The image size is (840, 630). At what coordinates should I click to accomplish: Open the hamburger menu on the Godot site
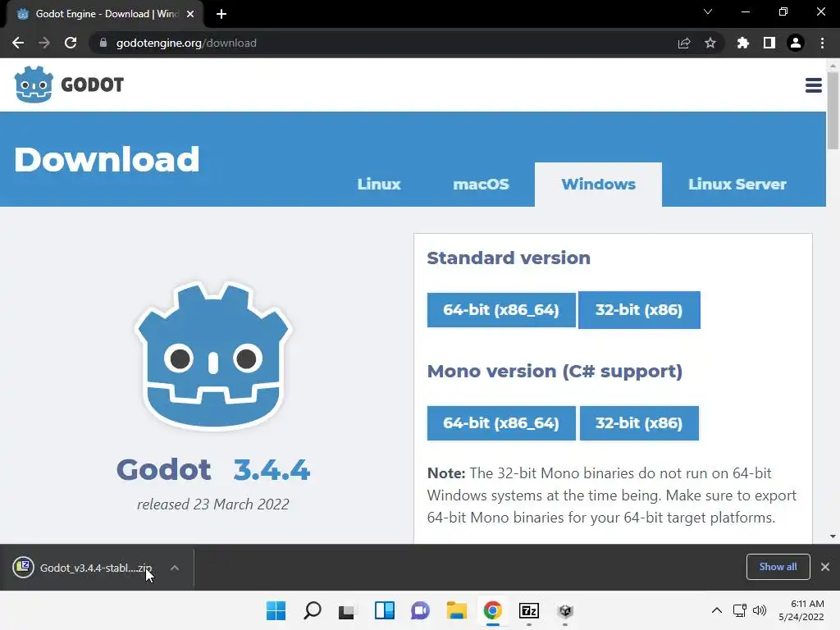click(x=813, y=85)
